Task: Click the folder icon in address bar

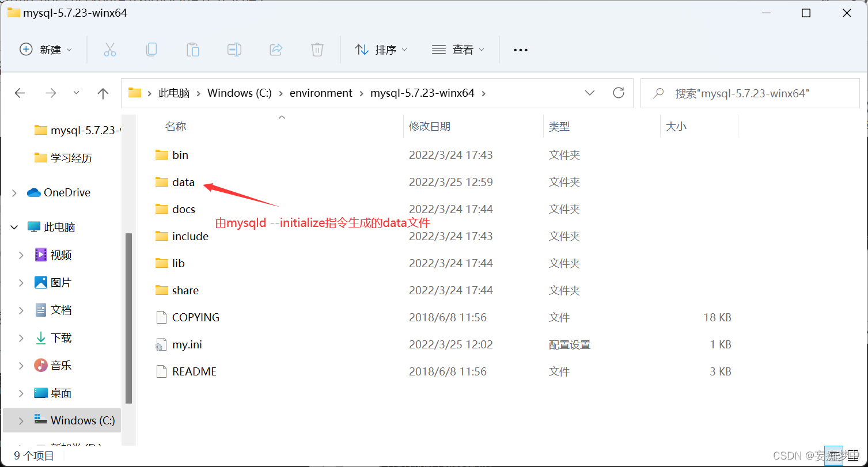Action: coord(135,93)
